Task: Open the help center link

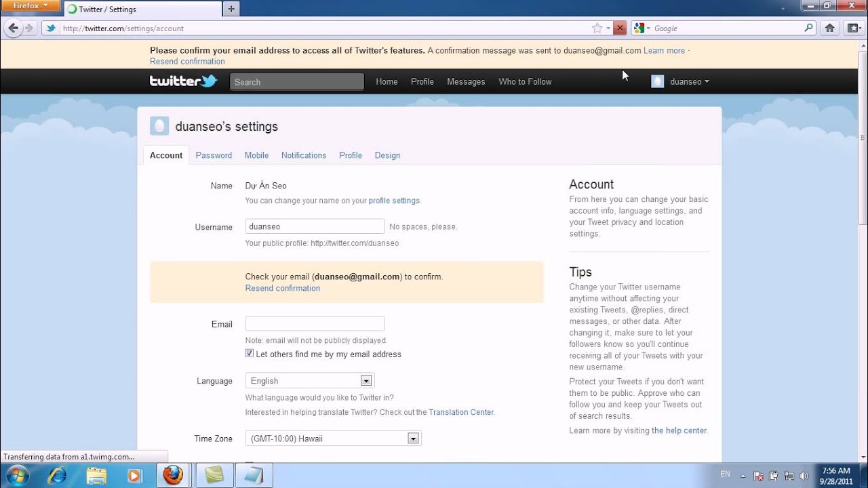Action: [x=679, y=430]
